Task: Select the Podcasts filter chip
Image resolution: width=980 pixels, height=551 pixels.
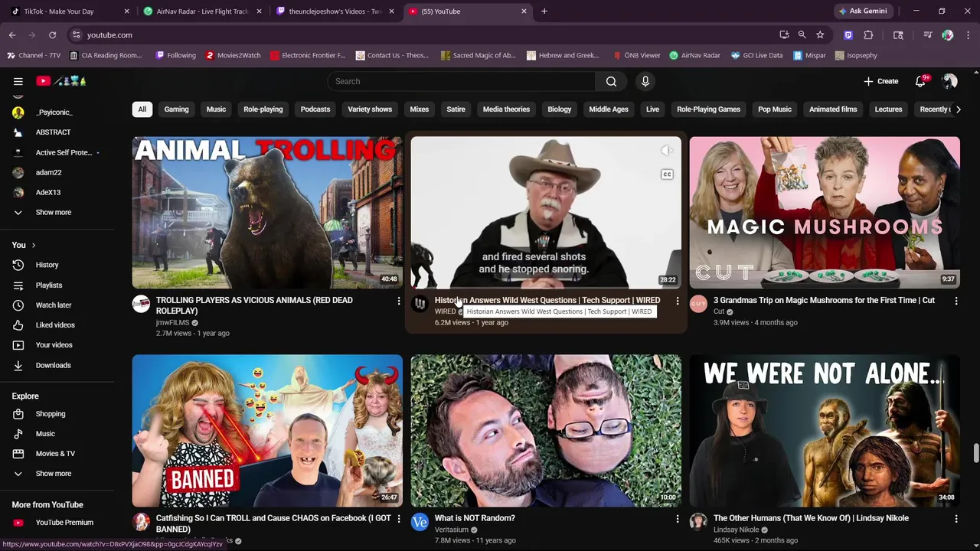Action: (x=315, y=109)
